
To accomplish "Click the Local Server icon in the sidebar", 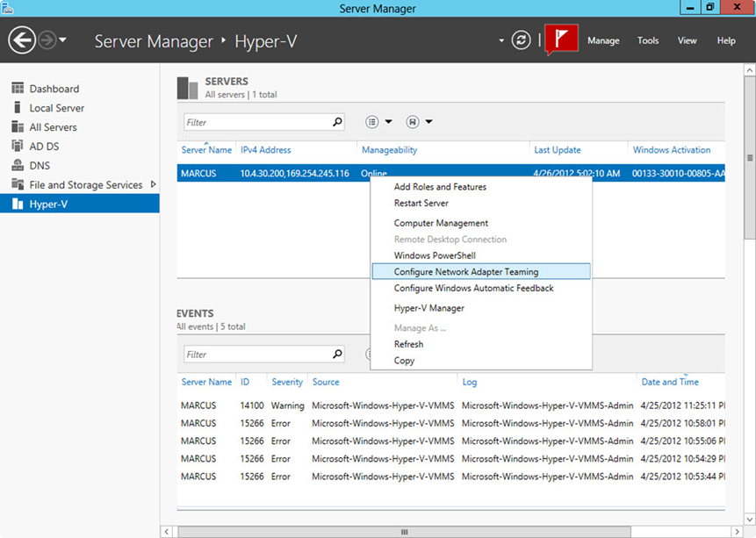I will click(18, 107).
